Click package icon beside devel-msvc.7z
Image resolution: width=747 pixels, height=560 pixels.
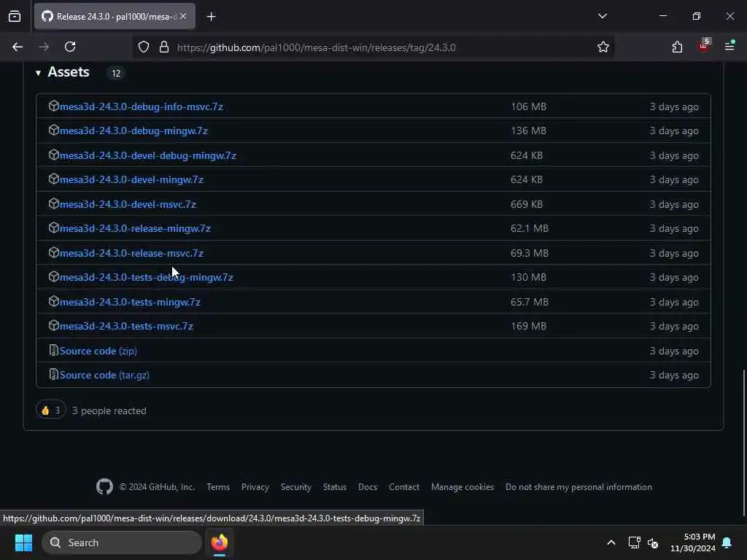pos(54,204)
